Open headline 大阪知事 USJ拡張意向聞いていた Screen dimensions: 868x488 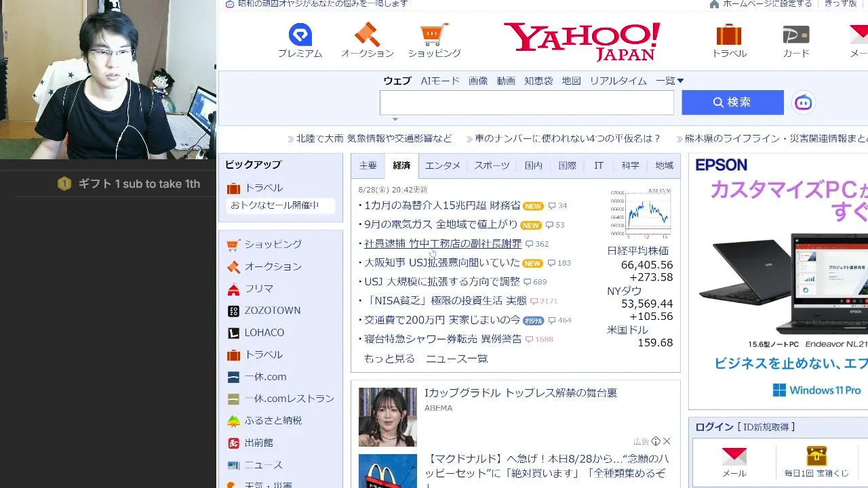(x=442, y=262)
